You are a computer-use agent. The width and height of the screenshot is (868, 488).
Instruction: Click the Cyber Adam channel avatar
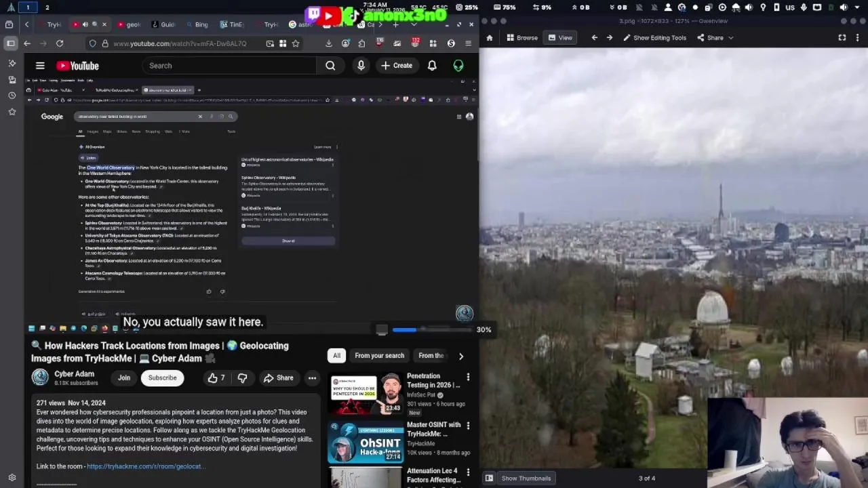coord(41,378)
